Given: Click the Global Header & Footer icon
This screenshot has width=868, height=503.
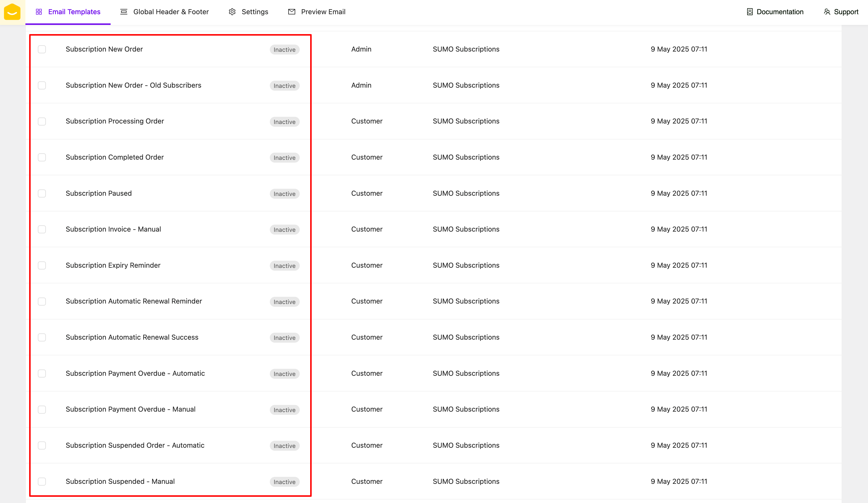Looking at the screenshot, I should 124,12.
